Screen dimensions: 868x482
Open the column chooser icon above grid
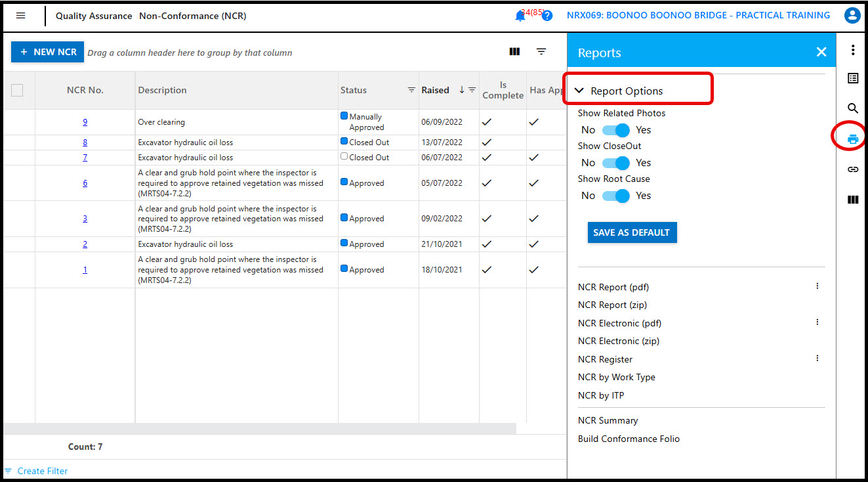pos(514,52)
